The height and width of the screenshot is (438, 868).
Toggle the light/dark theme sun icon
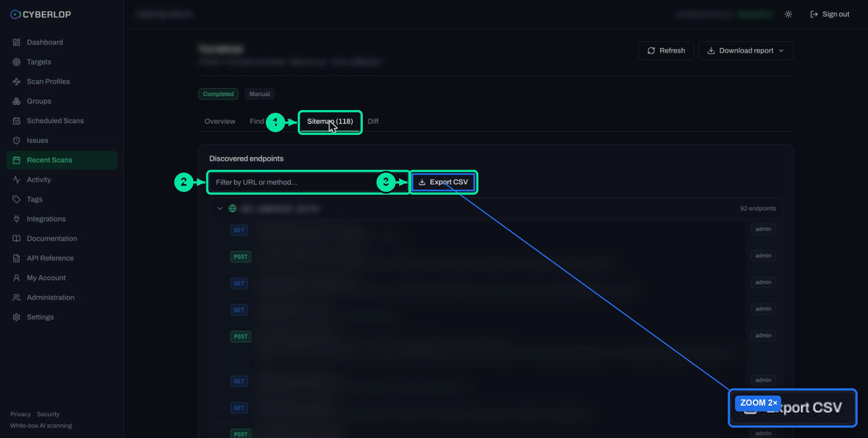788,14
